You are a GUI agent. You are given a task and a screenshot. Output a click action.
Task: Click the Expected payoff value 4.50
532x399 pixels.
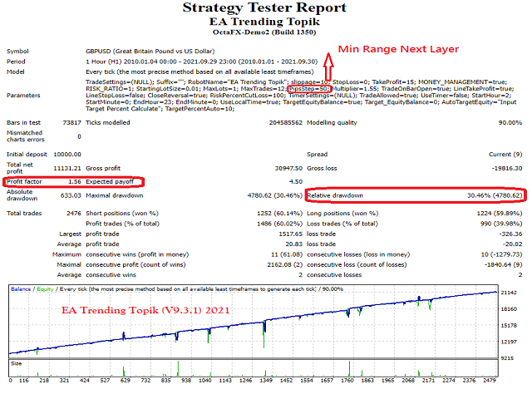pyautogui.click(x=296, y=182)
